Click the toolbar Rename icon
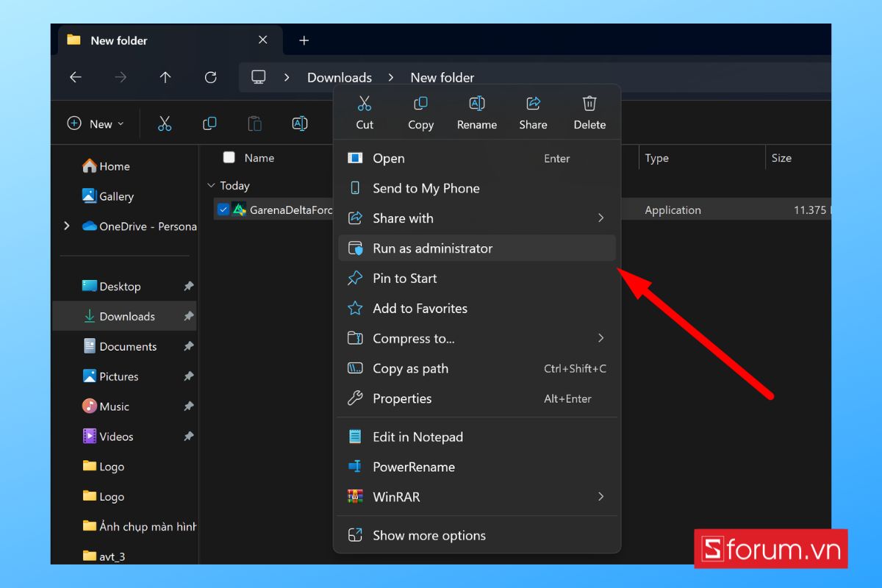 [300, 123]
